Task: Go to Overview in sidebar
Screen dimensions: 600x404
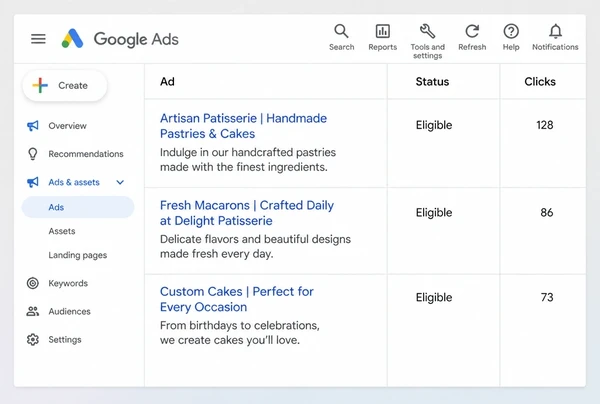Action: click(67, 125)
